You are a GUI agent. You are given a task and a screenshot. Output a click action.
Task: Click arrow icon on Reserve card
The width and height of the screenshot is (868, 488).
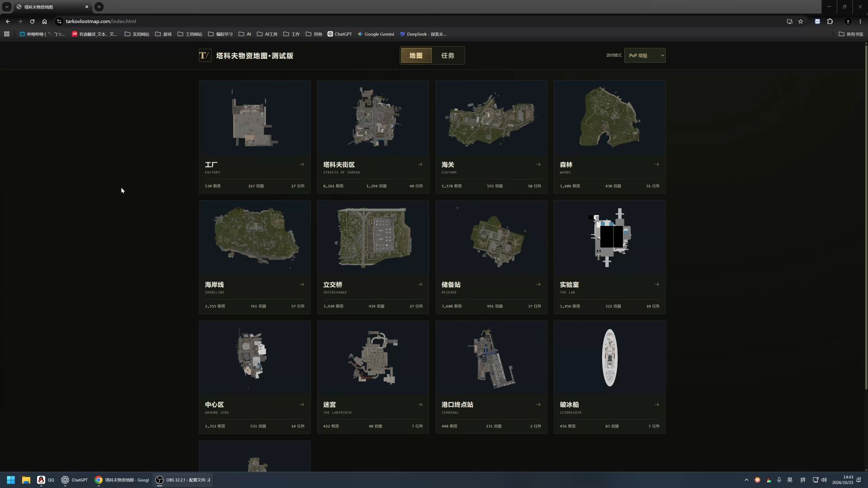pyautogui.click(x=538, y=285)
